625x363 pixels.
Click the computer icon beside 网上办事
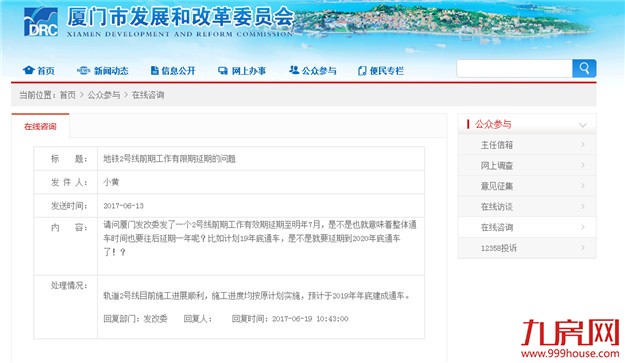click(223, 71)
